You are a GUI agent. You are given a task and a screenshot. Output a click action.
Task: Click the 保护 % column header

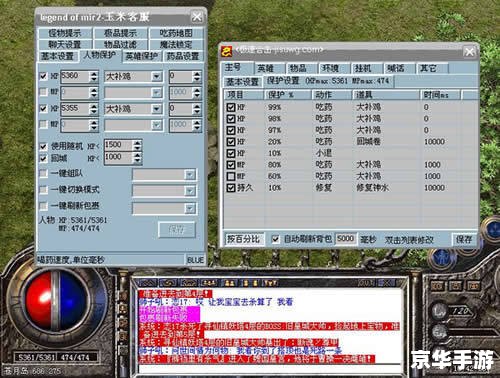289,95
